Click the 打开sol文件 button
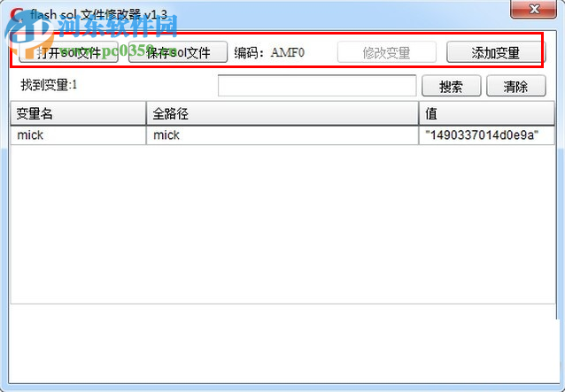Image resolution: width=565 pixels, height=392 pixels. (x=68, y=52)
